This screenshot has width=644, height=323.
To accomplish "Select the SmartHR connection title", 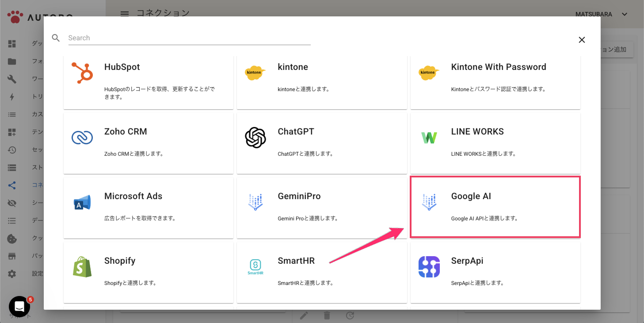I will tap(296, 261).
